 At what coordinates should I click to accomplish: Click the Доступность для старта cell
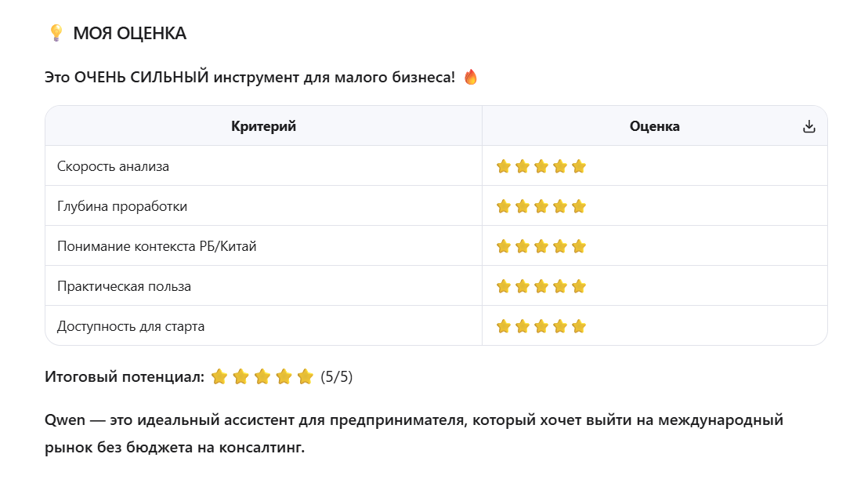coord(131,326)
